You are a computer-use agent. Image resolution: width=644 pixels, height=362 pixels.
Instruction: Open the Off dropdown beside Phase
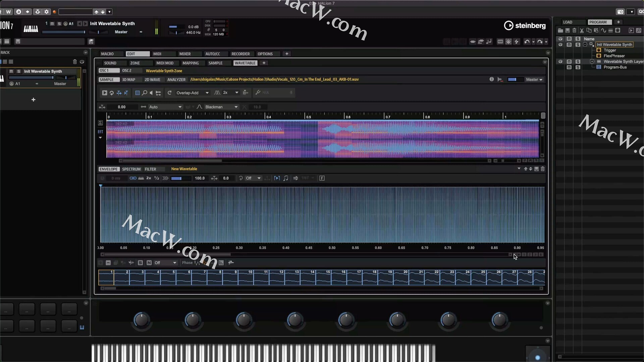tap(165, 263)
